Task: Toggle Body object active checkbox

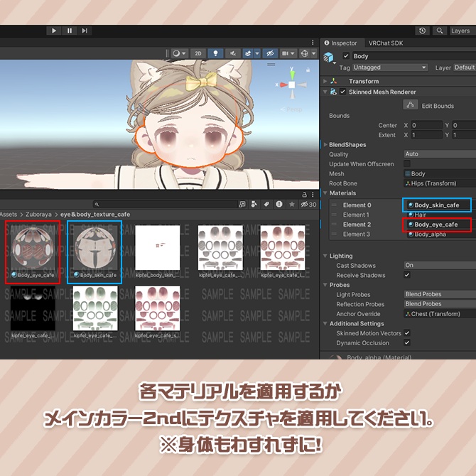Action: click(x=345, y=56)
